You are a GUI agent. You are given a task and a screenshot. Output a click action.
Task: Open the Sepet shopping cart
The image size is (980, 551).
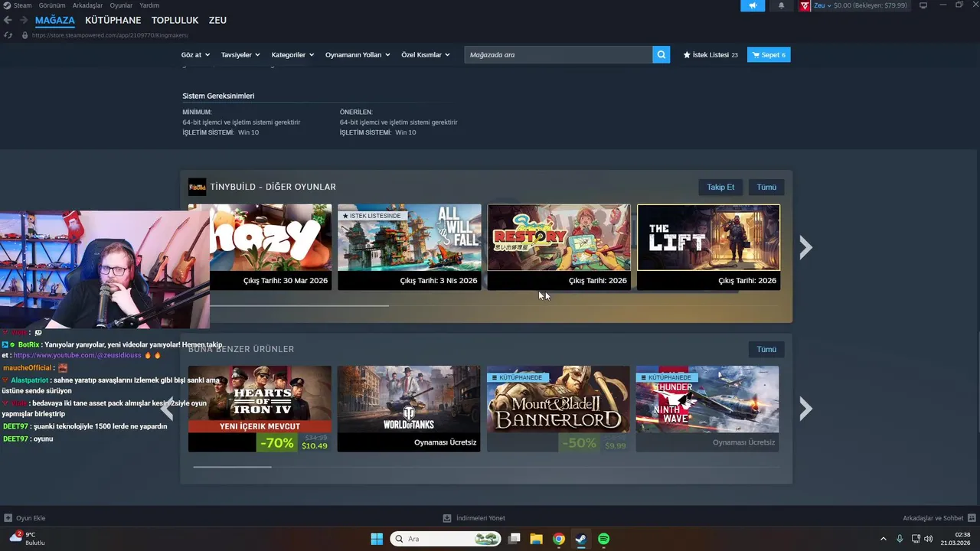(769, 55)
